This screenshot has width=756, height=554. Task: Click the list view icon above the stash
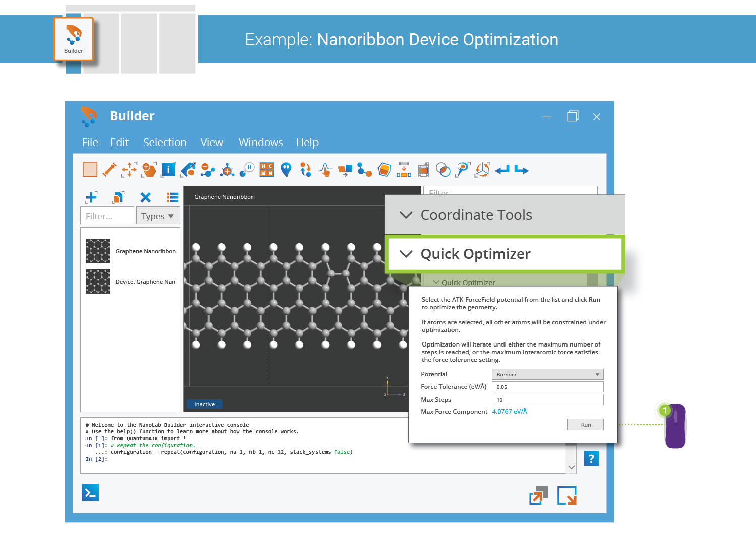pyautogui.click(x=173, y=197)
